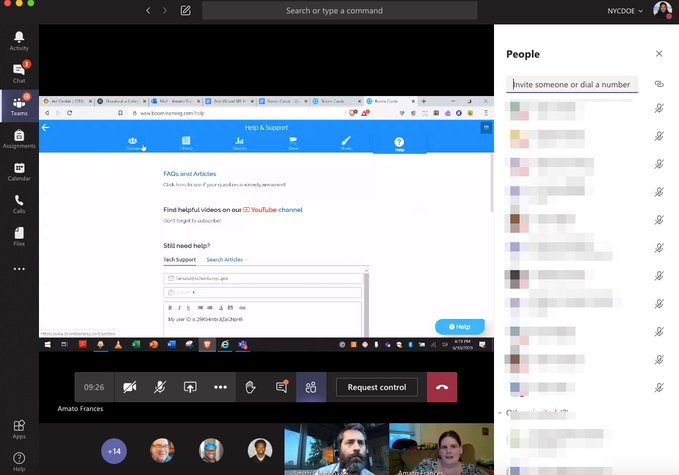Go forward using the top navigation arrow
Image resolution: width=679 pixels, height=475 pixels.
165,10
